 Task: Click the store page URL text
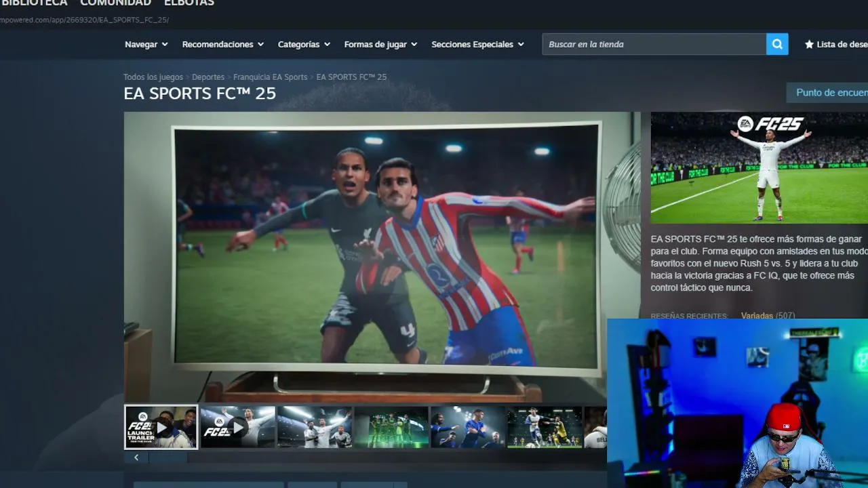coord(84,20)
